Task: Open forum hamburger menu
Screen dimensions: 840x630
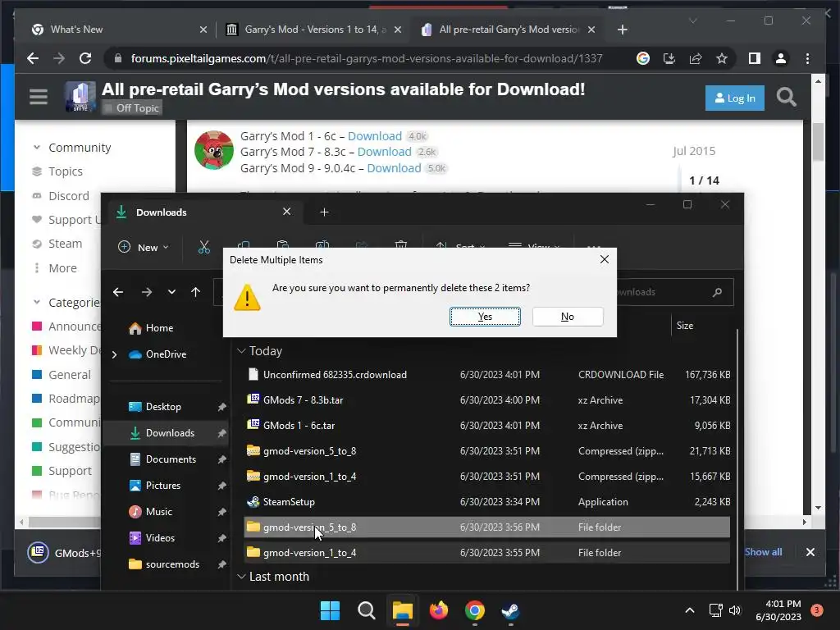Action: point(39,97)
